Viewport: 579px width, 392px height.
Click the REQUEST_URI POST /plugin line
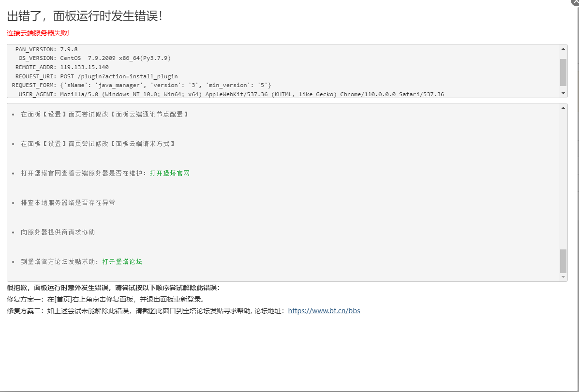[96, 76]
